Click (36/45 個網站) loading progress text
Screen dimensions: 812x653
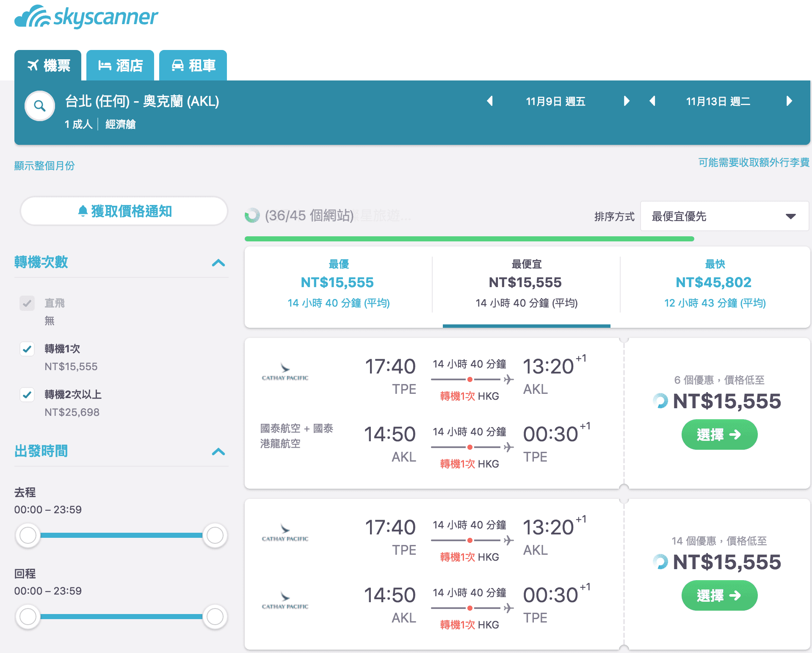[309, 216]
